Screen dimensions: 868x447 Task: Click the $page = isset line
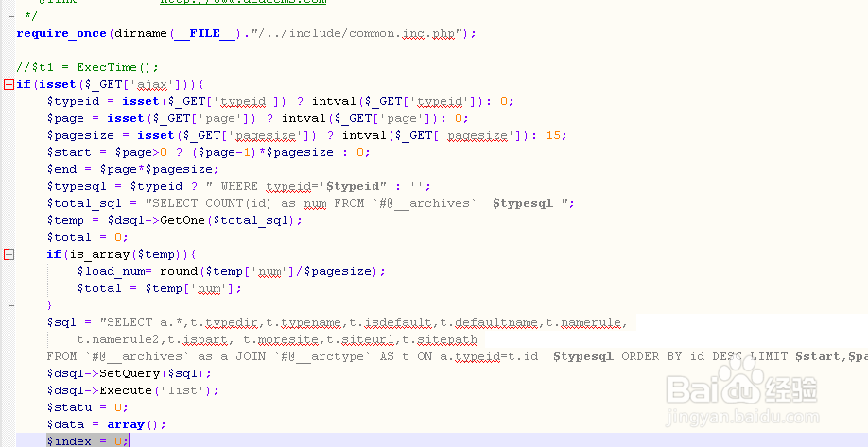[x=258, y=118]
